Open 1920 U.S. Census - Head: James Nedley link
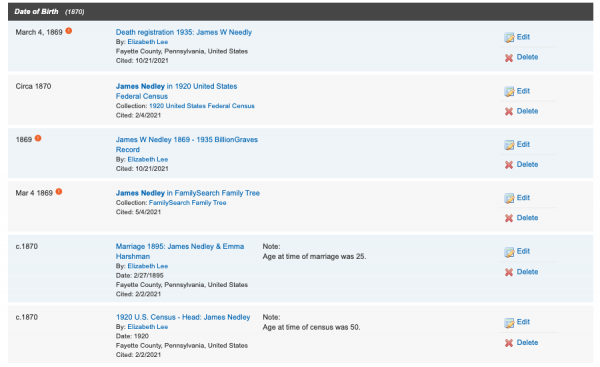 (x=183, y=317)
